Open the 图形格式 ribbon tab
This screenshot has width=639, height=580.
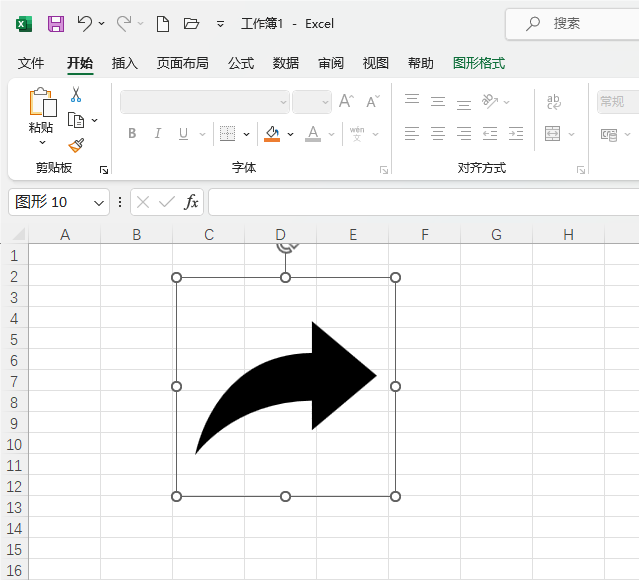coord(479,63)
